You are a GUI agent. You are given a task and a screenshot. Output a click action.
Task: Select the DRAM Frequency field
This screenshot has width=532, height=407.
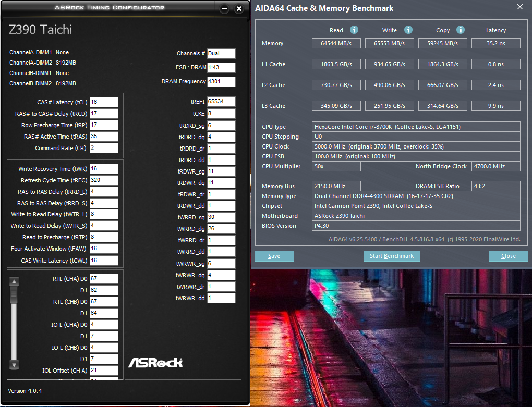coord(221,82)
